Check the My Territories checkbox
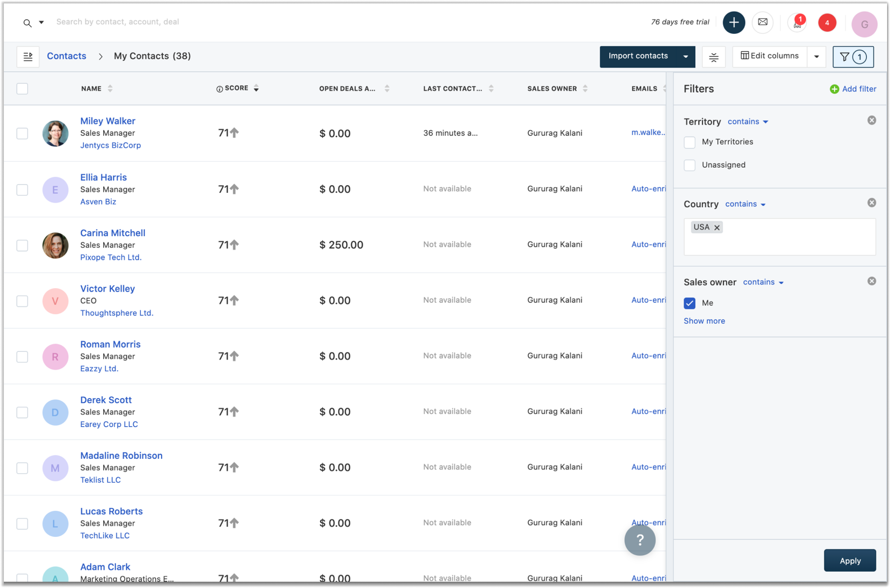The image size is (890, 588). [689, 142]
